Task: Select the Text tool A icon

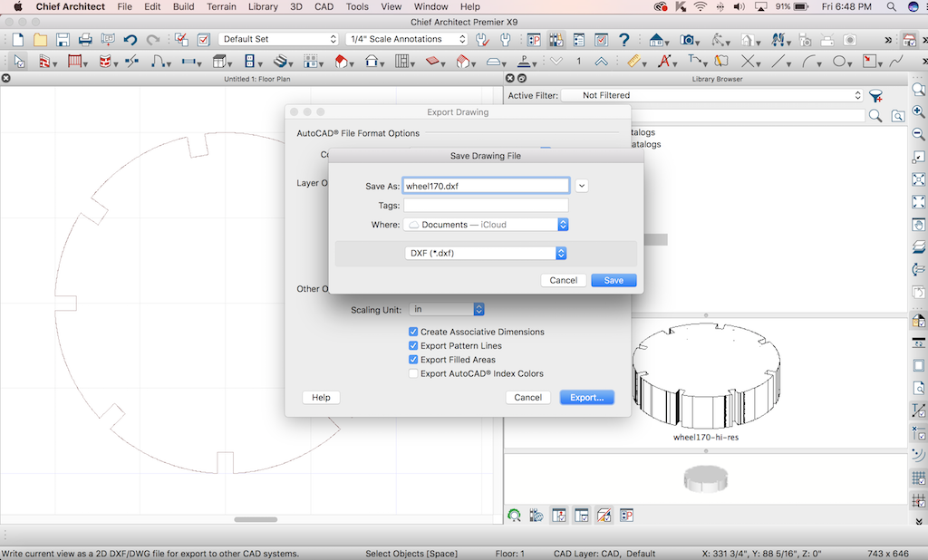Action: pos(665,61)
